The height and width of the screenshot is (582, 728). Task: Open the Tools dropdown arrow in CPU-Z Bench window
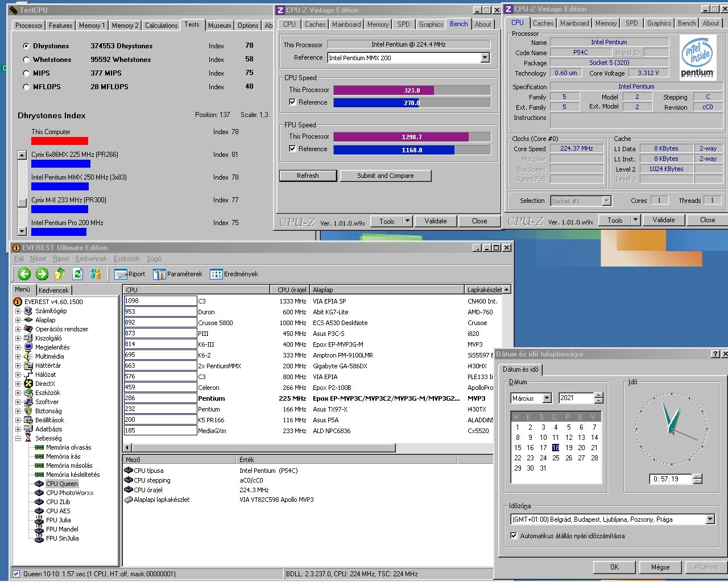407,221
